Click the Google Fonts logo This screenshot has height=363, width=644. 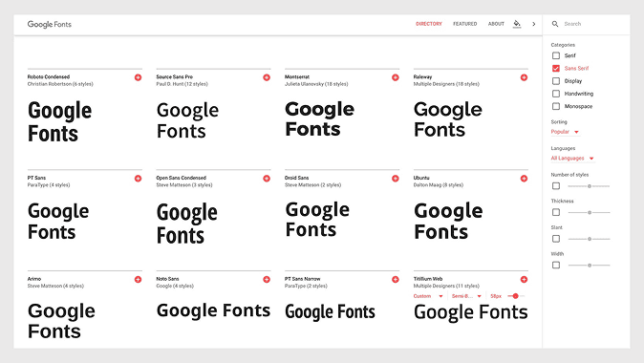click(50, 24)
